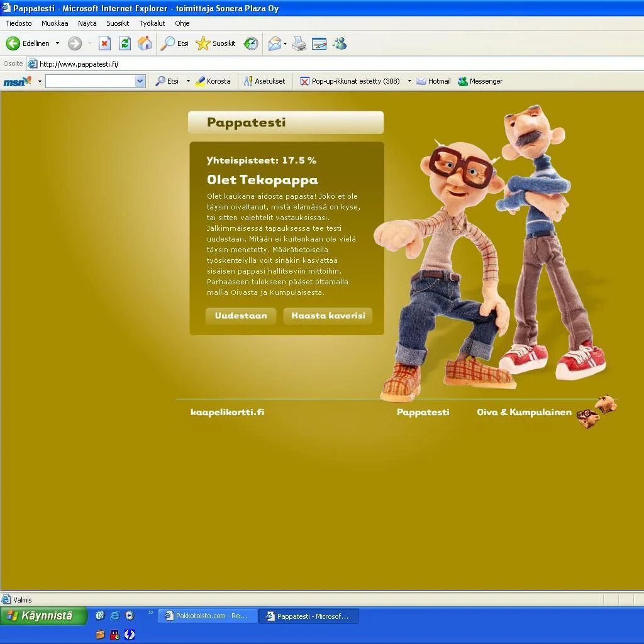The height and width of the screenshot is (644, 644).
Task: Refresh the page with green arrows icon
Action: [125, 43]
